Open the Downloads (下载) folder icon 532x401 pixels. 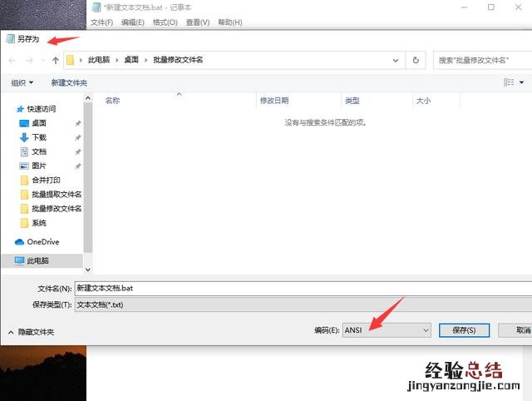24,137
